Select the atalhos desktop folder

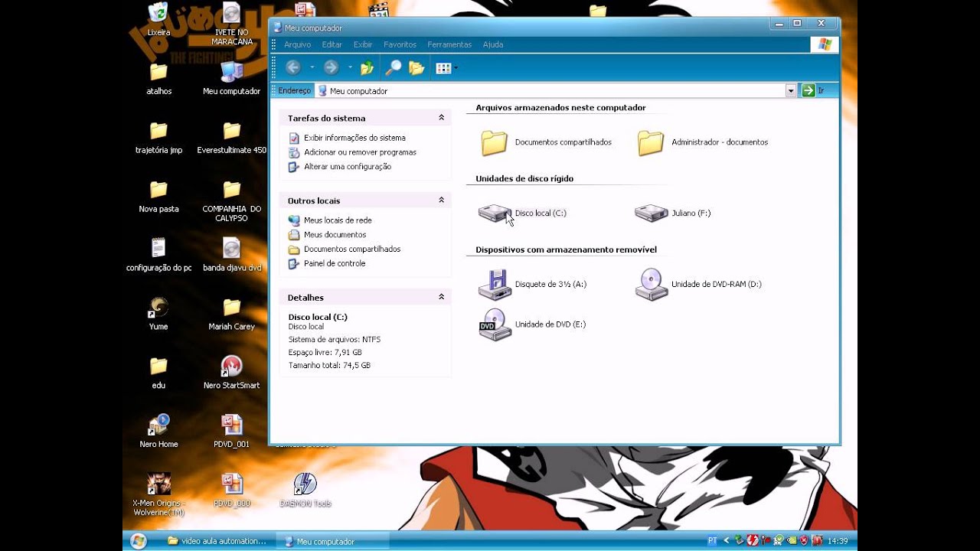pyautogui.click(x=158, y=79)
